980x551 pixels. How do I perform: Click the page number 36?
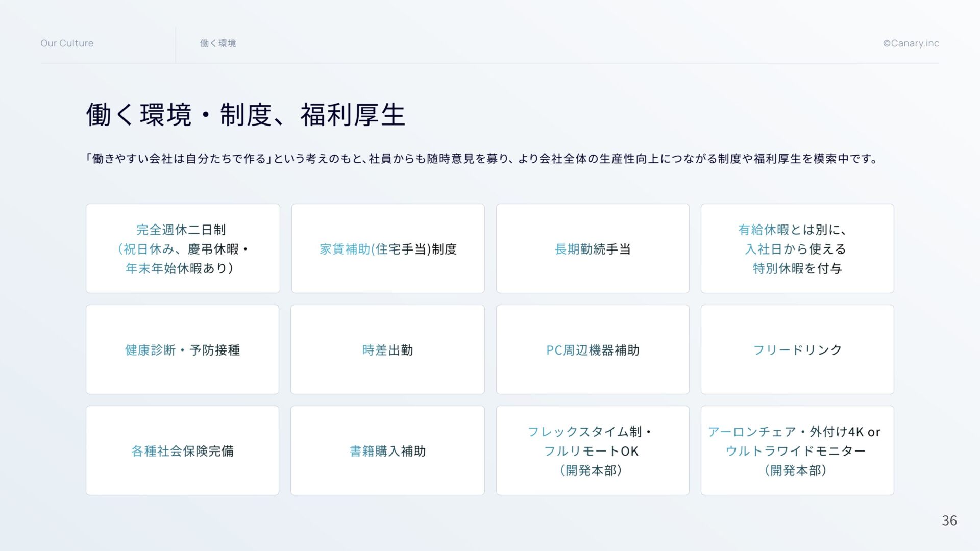pyautogui.click(x=949, y=520)
